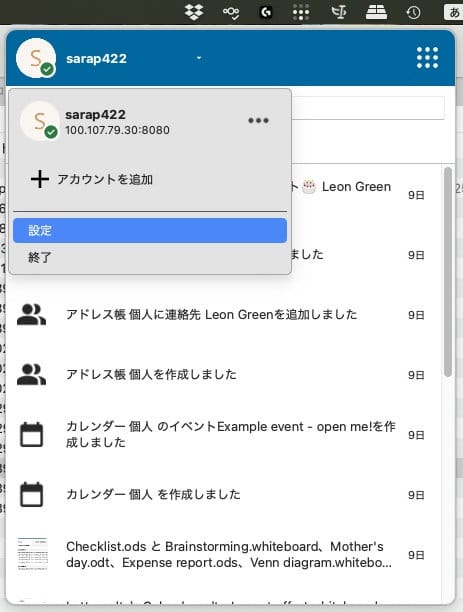Image resolution: width=463 pixels, height=612 pixels.
Task: Click アカウントを追加 to add an account
Action: 105,179
